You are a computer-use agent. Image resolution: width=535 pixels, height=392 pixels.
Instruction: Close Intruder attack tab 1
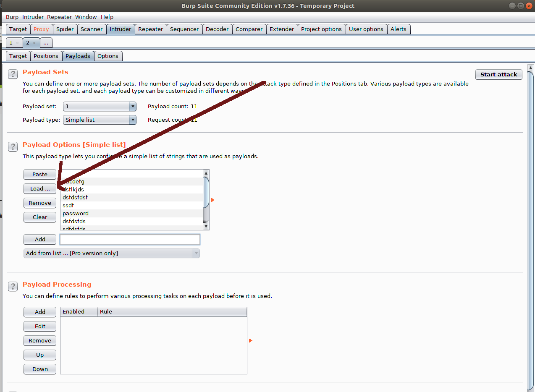tap(17, 43)
